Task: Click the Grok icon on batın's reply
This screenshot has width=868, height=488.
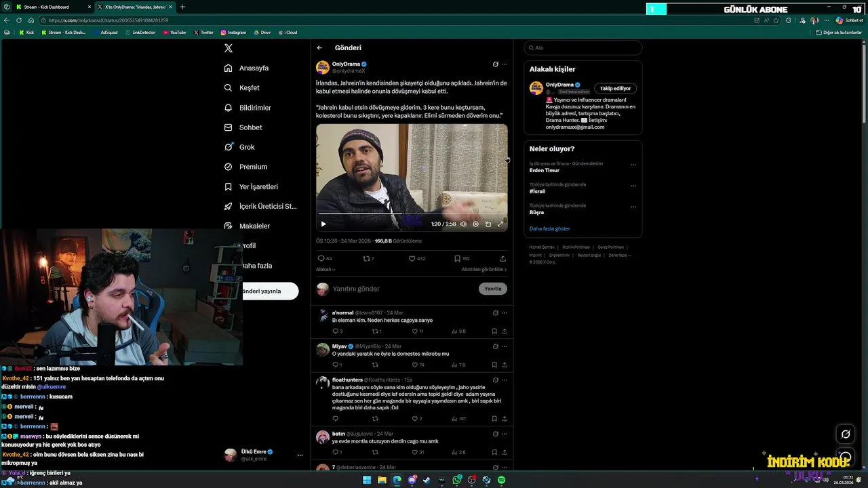Action: 496,434
